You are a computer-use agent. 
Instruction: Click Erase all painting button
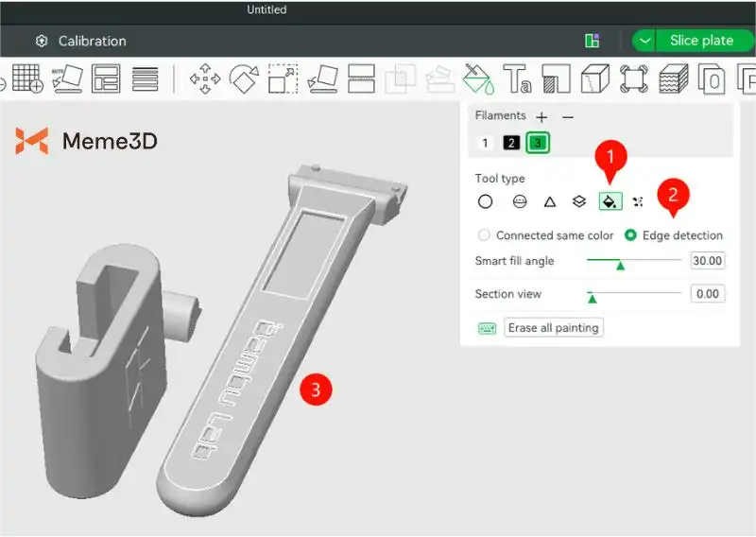tap(553, 328)
